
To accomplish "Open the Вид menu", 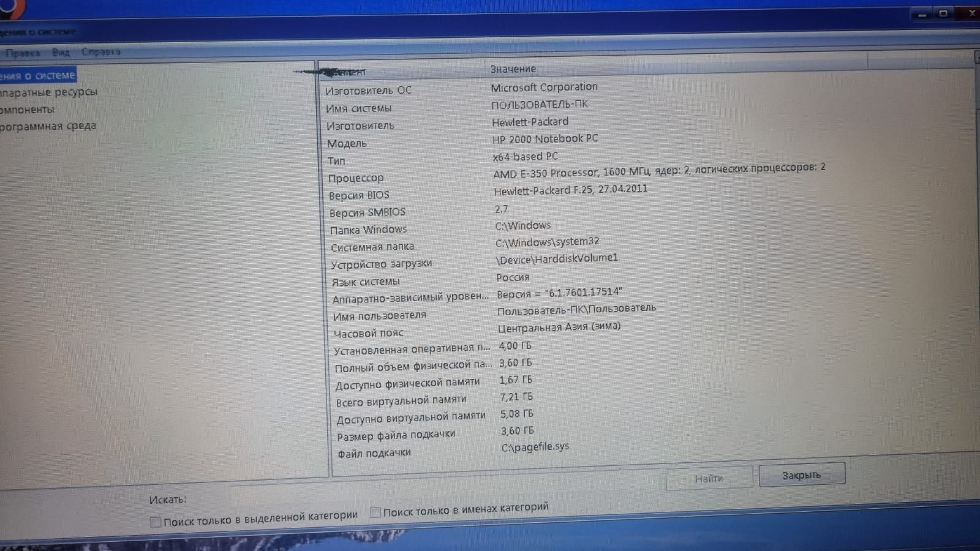I will coord(61,53).
